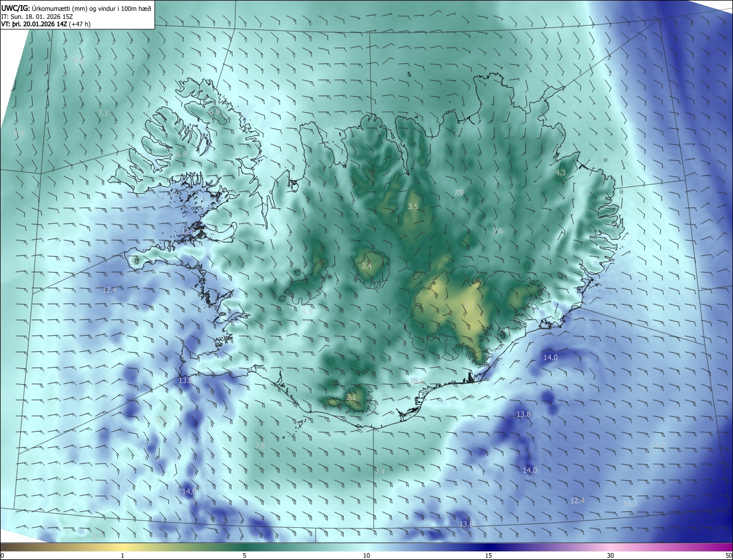
Task: Click the "0" tick on the colour scale
Action: pos(2,555)
